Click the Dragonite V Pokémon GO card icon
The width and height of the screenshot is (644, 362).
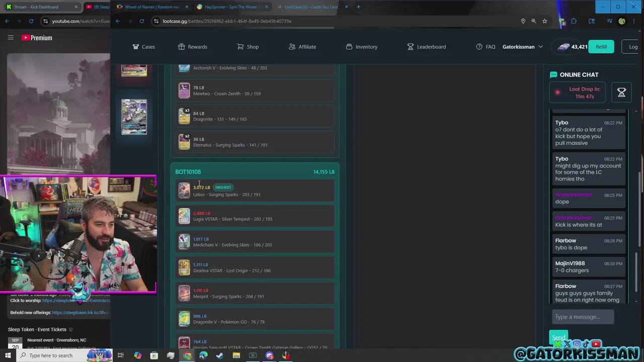coord(184,319)
